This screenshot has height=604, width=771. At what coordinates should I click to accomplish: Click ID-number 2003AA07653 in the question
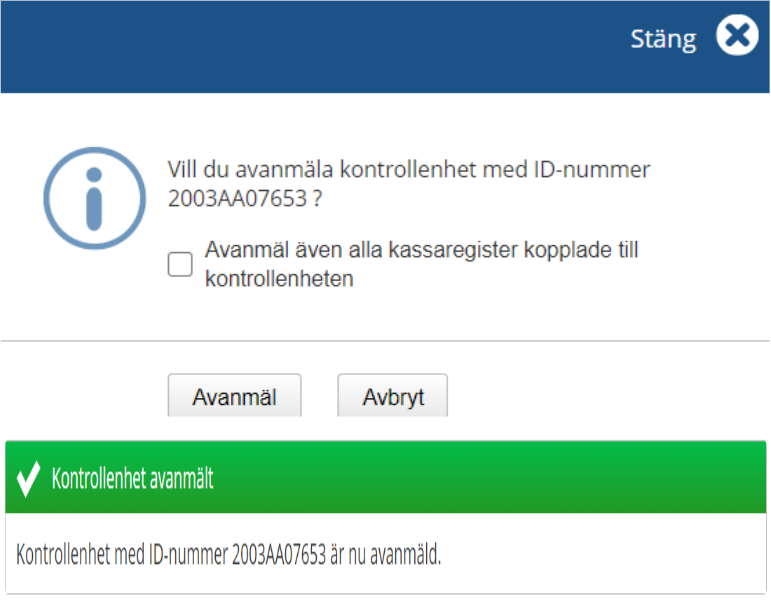coord(236,199)
